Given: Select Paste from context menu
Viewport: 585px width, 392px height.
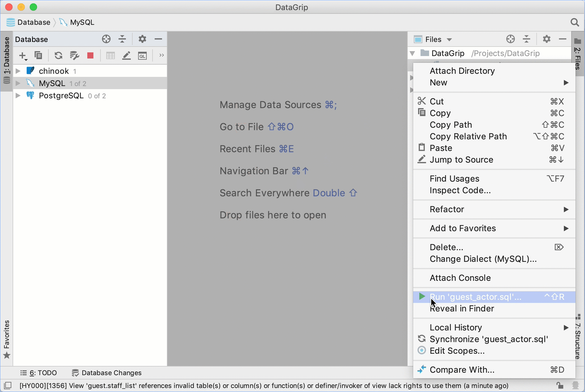Looking at the screenshot, I should (494, 148).
